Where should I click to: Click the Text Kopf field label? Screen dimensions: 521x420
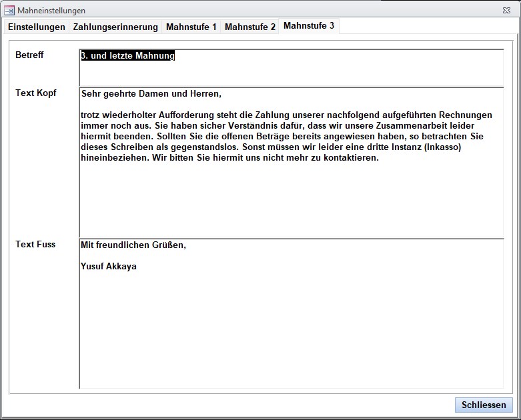[x=35, y=93]
